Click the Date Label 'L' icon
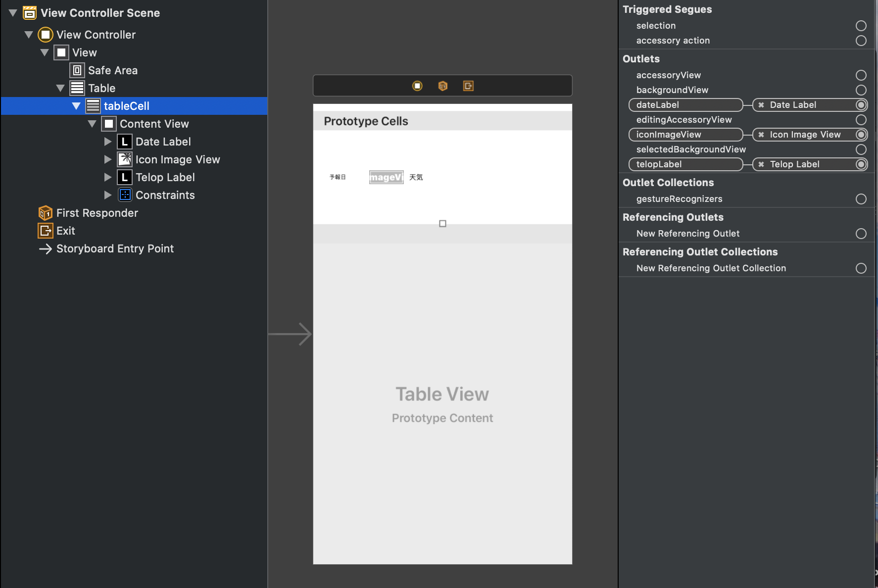 [x=125, y=142]
